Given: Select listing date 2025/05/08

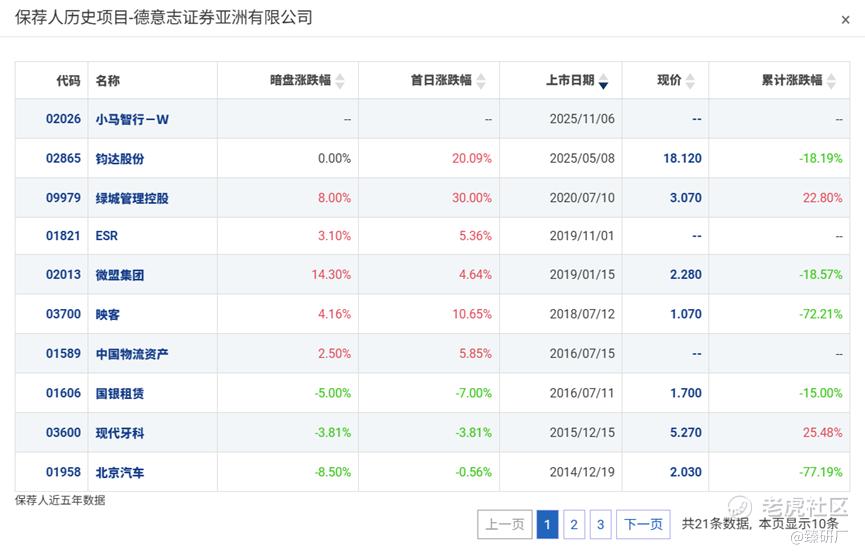Looking at the screenshot, I should point(582,159).
